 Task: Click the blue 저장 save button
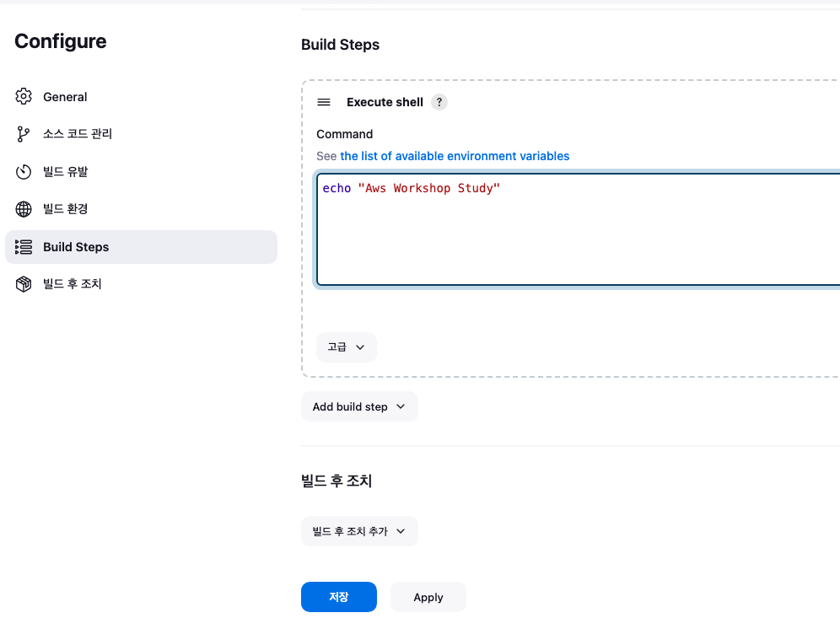338,597
